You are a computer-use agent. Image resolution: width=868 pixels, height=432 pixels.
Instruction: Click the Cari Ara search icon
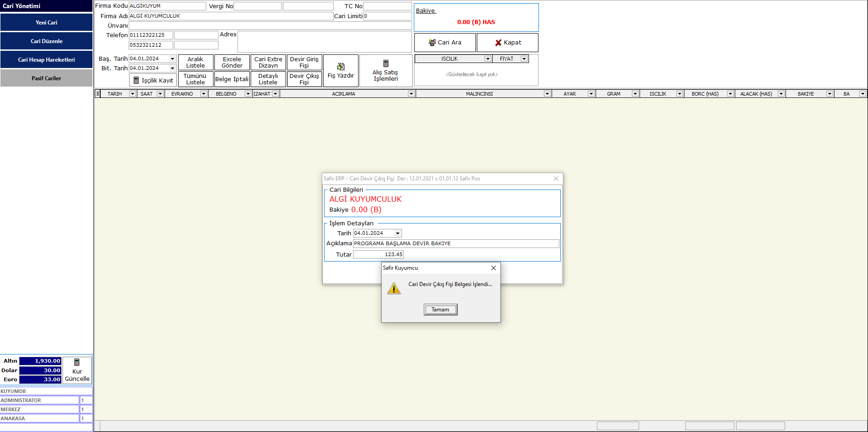pyautogui.click(x=432, y=42)
